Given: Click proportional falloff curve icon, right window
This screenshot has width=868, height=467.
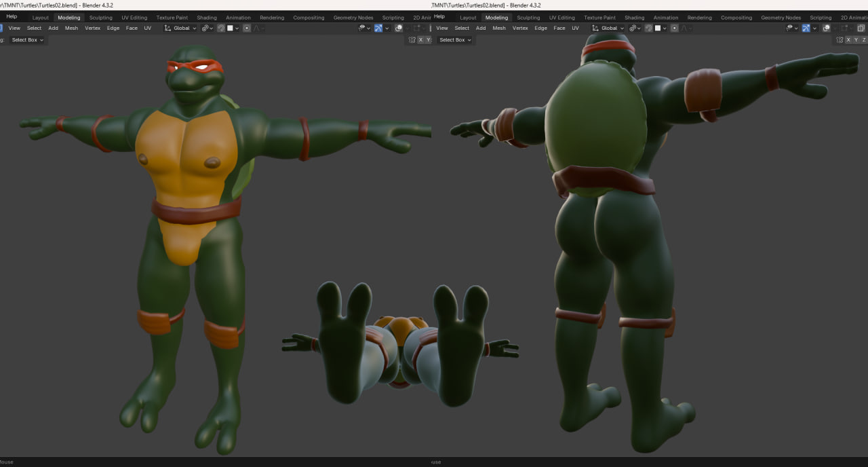Looking at the screenshot, I should pyautogui.click(x=684, y=28).
